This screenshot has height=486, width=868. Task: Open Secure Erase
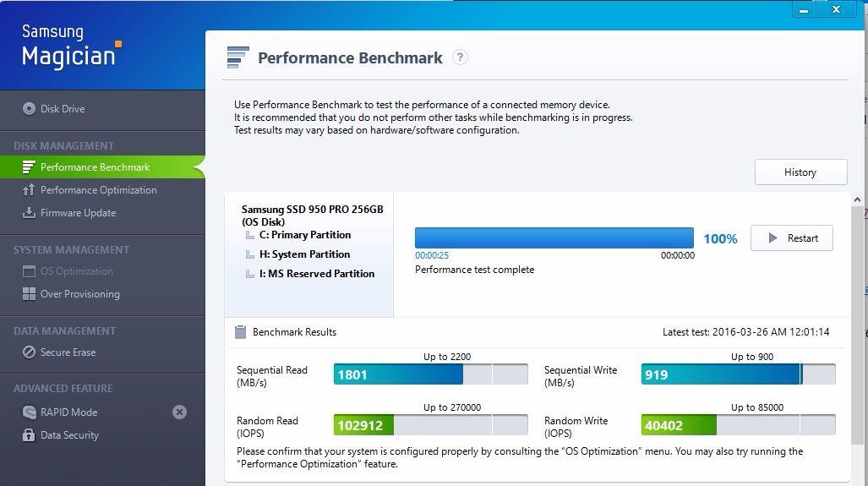point(68,352)
